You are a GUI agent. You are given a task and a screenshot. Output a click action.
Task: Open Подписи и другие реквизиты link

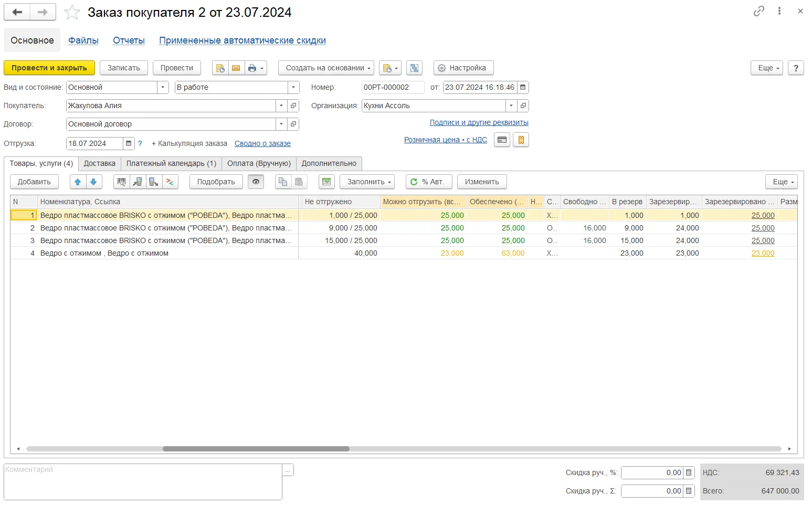pos(479,122)
